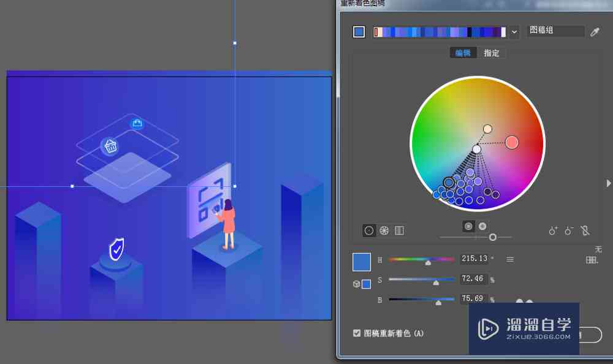Click the small in-gamut color swatch beside cube icon
Image resolution: width=613 pixels, height=364 pixels.
click(367, 284)
